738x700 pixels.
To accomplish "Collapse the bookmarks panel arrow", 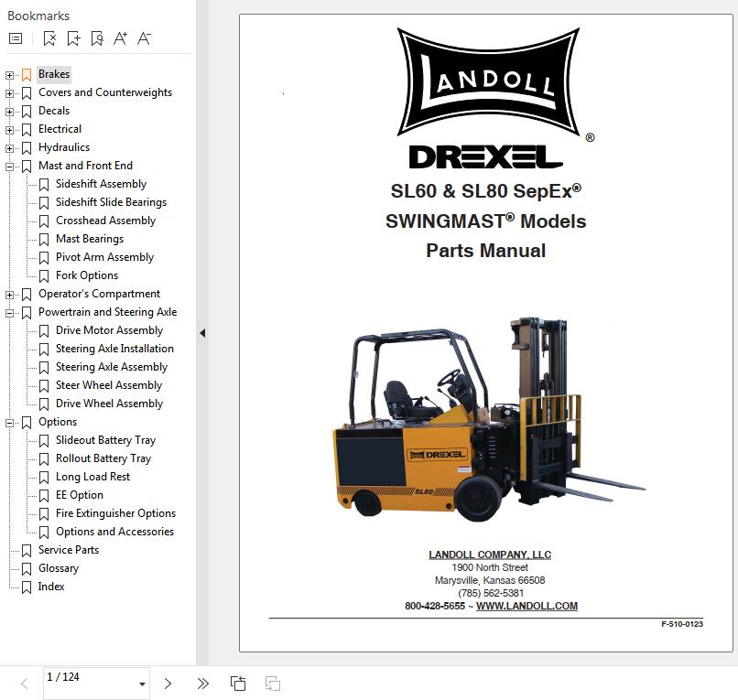I will (x=202, y=333).
